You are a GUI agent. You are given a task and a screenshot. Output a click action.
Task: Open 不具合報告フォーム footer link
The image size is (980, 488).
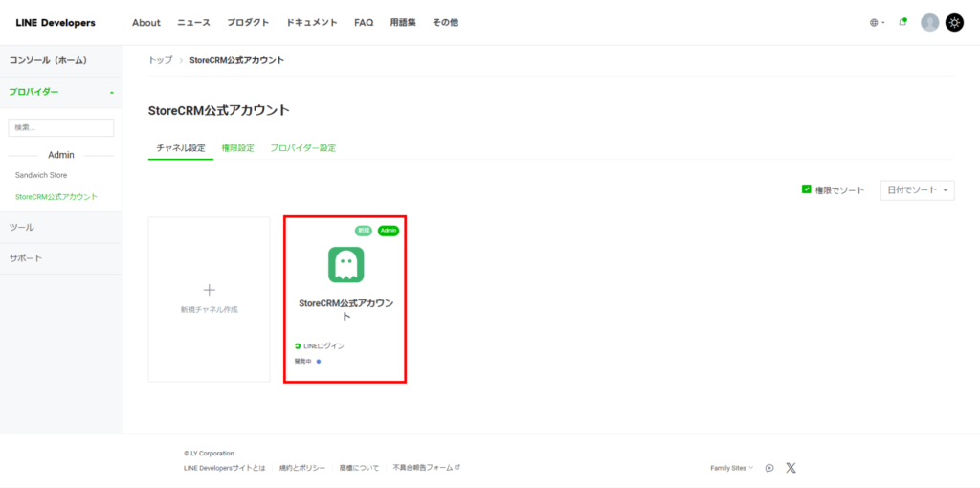pyautogui.click(x=427, y=468)
